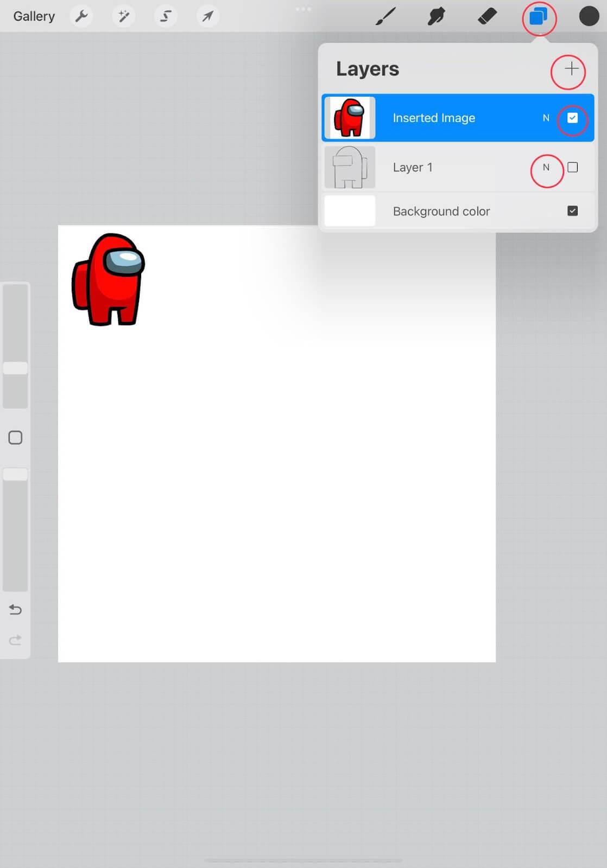Hide the Background color layer

pyautogui.click(x=572, y=210)
